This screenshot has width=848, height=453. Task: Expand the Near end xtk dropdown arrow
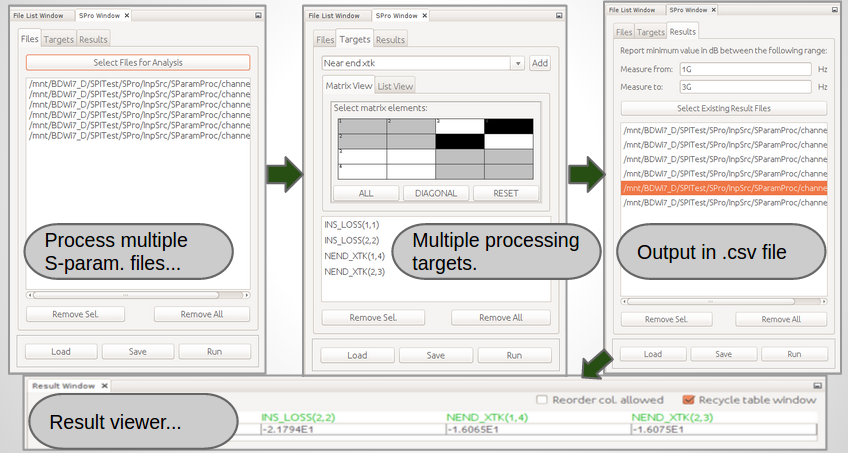(x=517, y=63)
